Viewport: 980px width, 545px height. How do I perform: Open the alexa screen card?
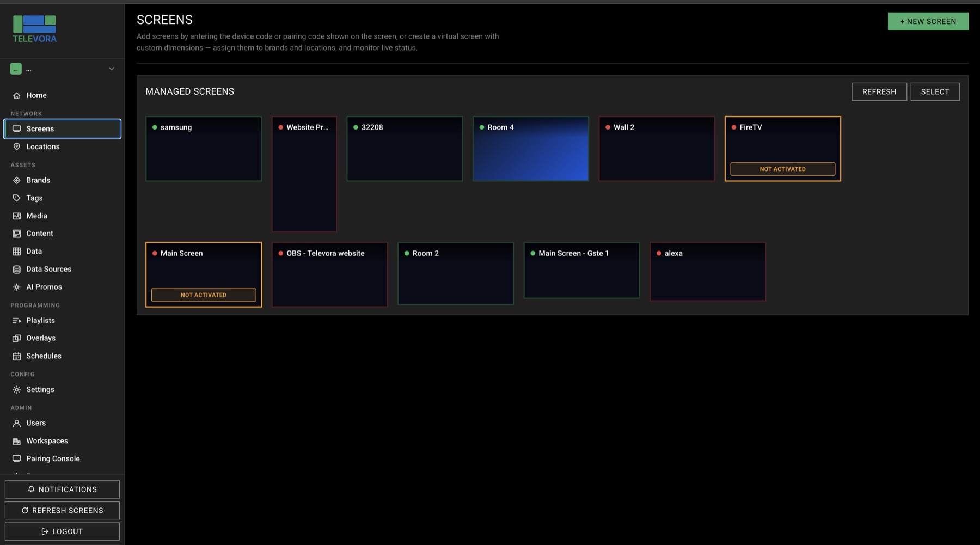point(708,272)
